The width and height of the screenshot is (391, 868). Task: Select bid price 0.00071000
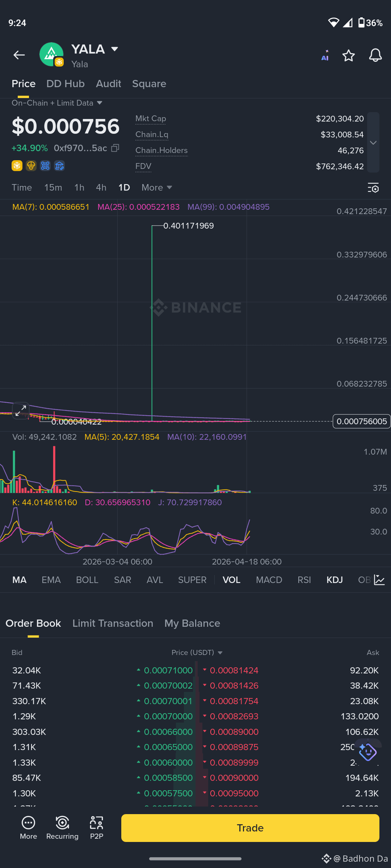tap(168, 671)
